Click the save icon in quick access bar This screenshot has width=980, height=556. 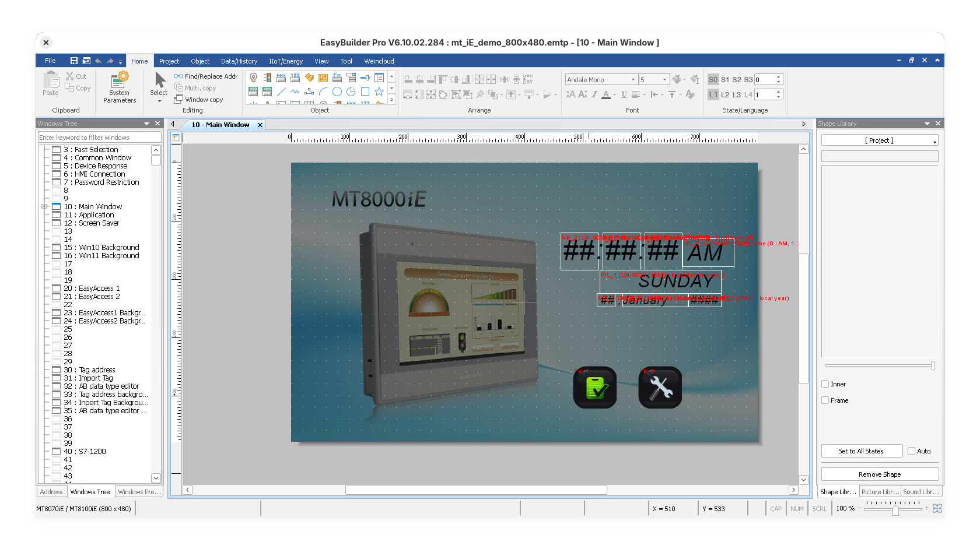tap(74, 61)
